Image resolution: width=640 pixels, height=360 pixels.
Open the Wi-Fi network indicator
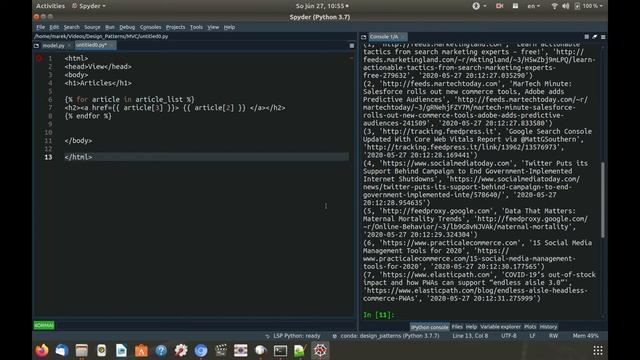(554, 6)
